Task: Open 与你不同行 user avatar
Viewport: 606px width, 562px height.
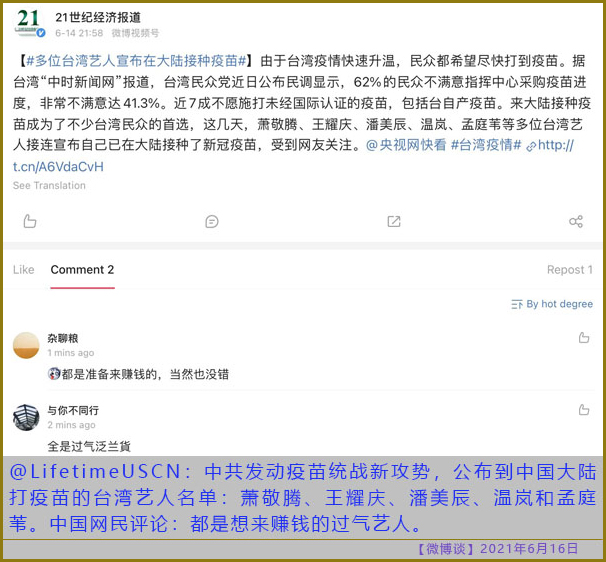Action: tap(26, 417)
